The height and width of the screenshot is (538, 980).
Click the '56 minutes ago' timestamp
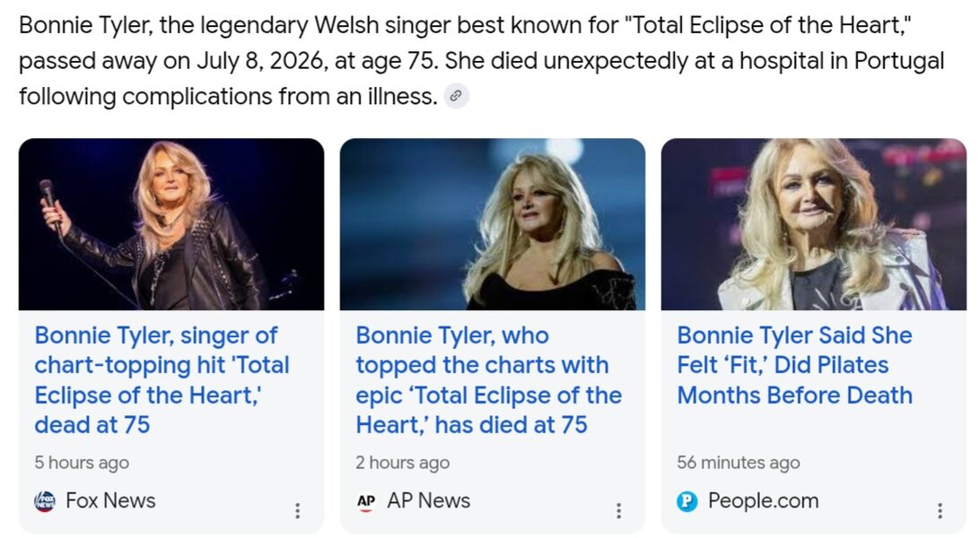(x=738, y=463)
